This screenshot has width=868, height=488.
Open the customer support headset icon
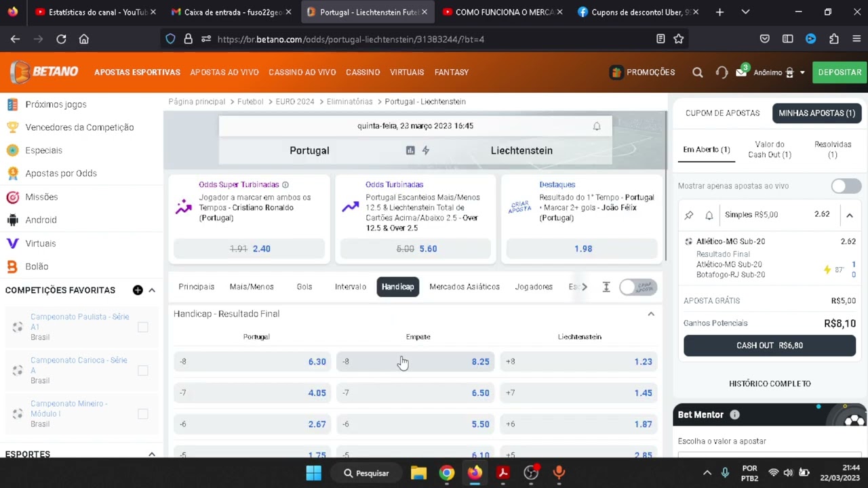(x=722, y=73)
